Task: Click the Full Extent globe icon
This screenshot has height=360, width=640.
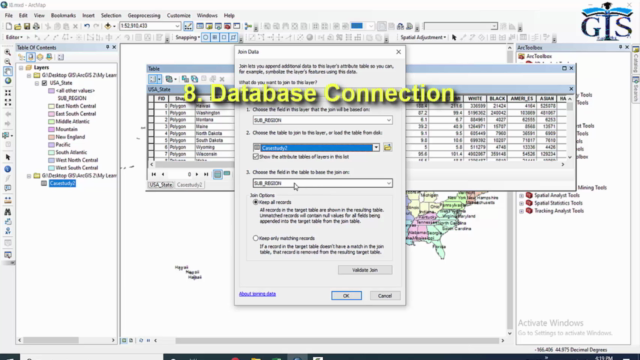Action: 7,80
